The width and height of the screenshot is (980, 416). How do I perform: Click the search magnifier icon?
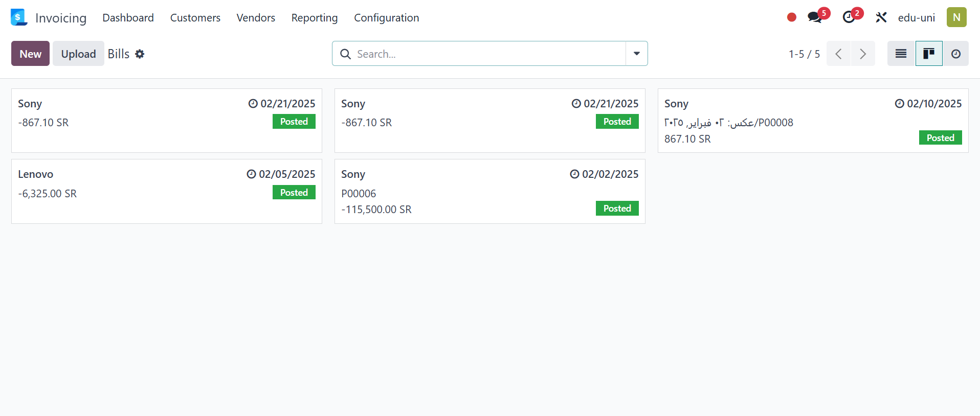click(x=346, y=54)
